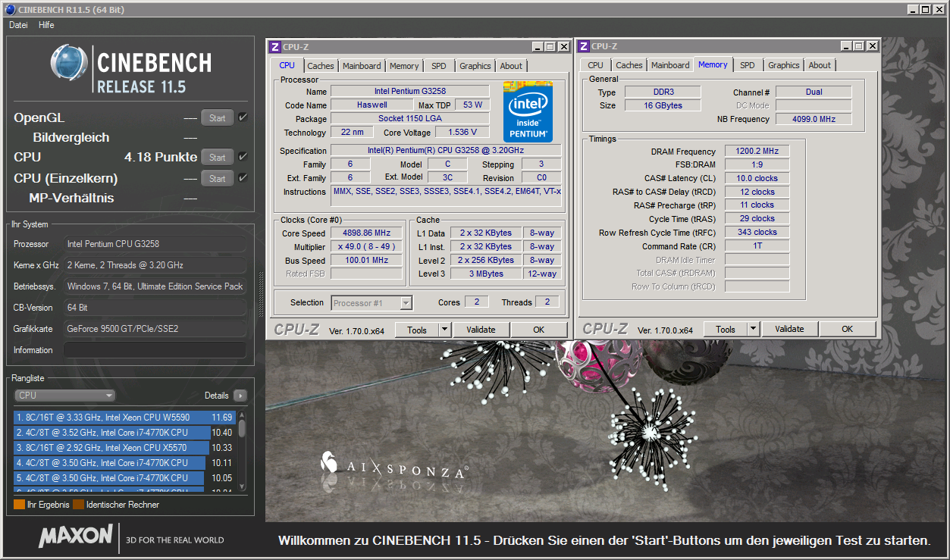Click the Z icon of left CPU-Z window
The width and height of the screenshot is (950, 560).
275,46
